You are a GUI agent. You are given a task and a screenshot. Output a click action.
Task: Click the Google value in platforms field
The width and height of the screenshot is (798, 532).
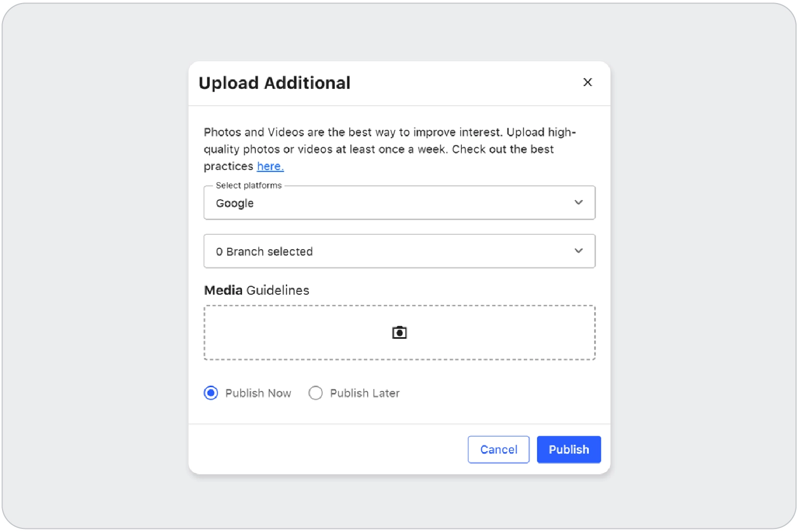coord(234,203)
